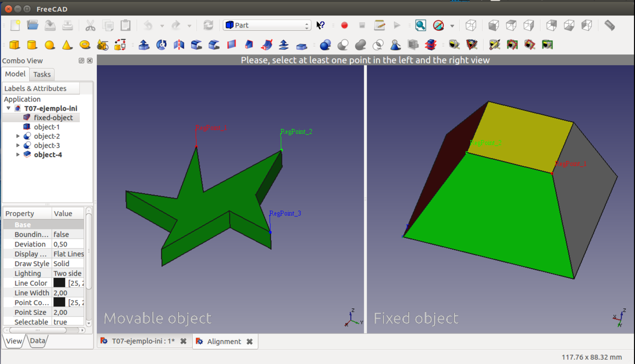Switch to the Tasks tab

[42, 75]
